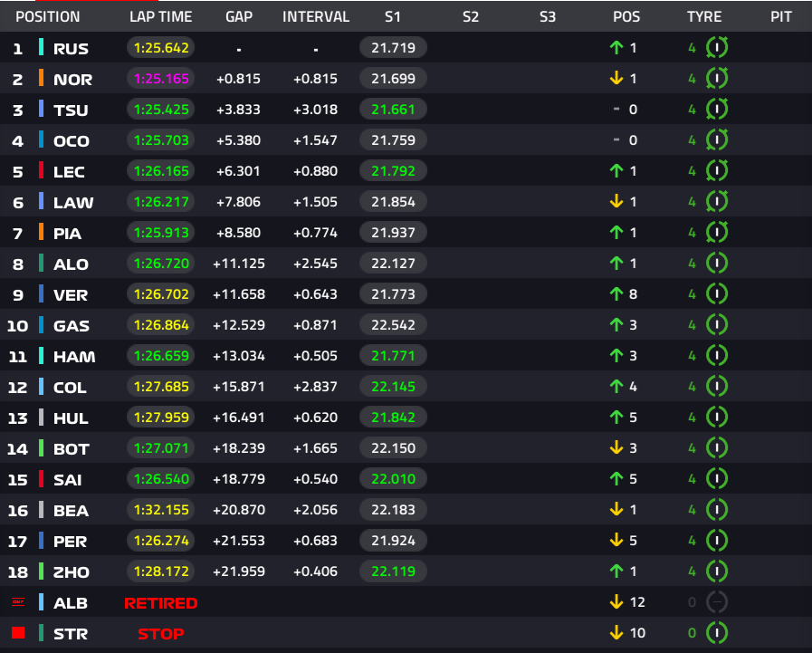The height and width of the screenshot is (653, 812).
Task: Click the position number 6 beside LAW
Action: click(x=18, y=203)
